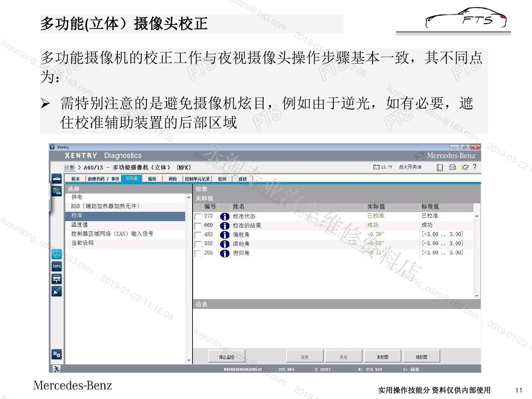Switch to the 控制单元记录 tab
Screen dimensions: 532x399
(198, 179)
